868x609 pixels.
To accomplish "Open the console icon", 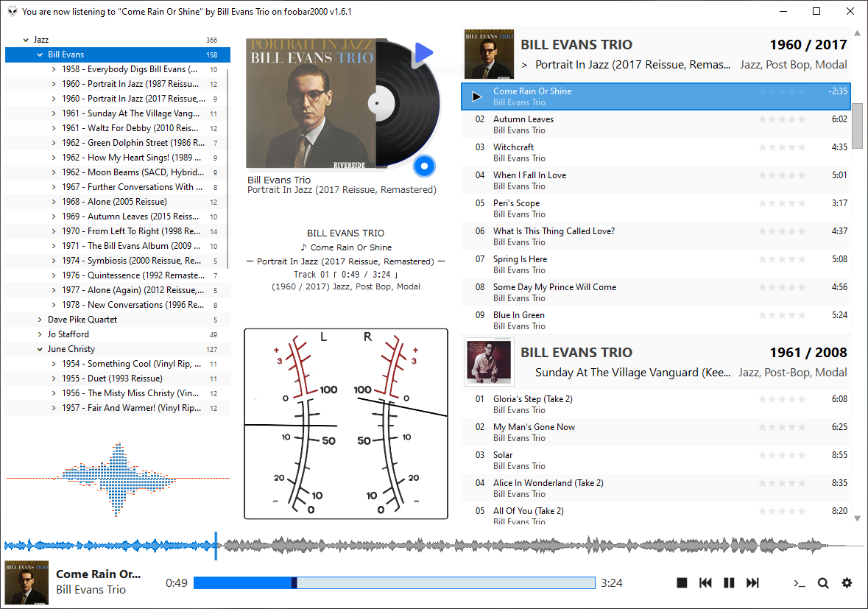I will coord(799,583).
